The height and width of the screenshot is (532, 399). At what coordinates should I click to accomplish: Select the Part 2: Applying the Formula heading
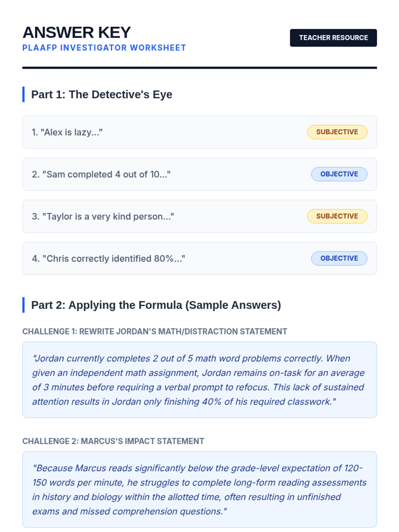(x=156, y=305)
